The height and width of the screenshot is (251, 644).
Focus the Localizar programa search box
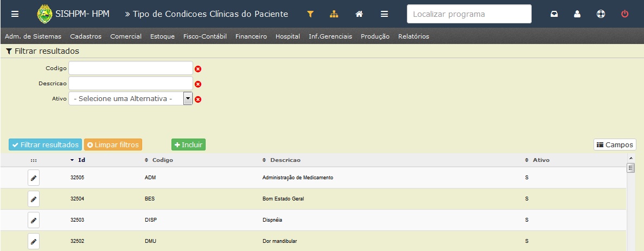(469, 14)
